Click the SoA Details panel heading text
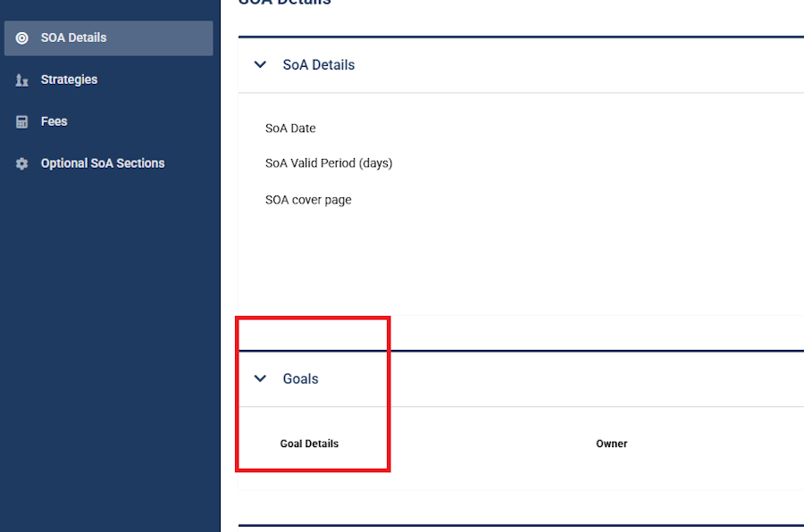 [x=318, y=64]
